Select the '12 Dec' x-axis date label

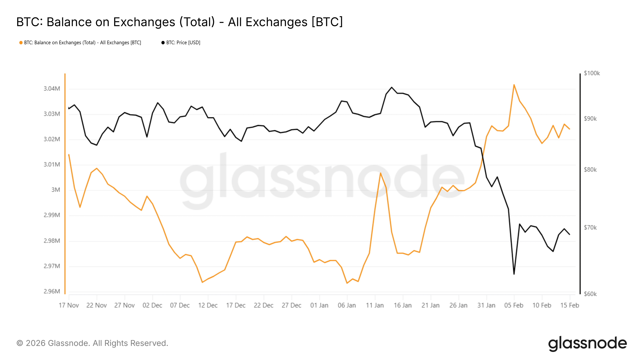pyautogui.click(x=208, y=305)
